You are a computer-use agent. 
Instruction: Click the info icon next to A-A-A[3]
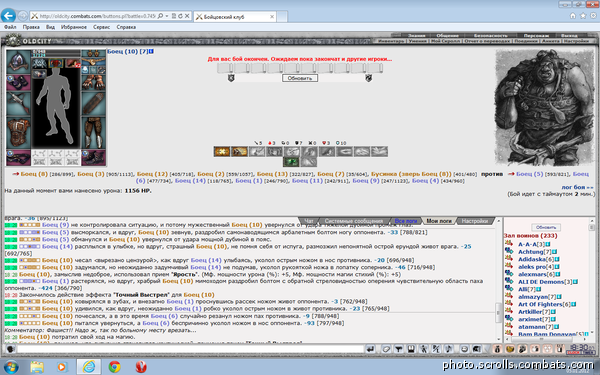tap(547, 244)
